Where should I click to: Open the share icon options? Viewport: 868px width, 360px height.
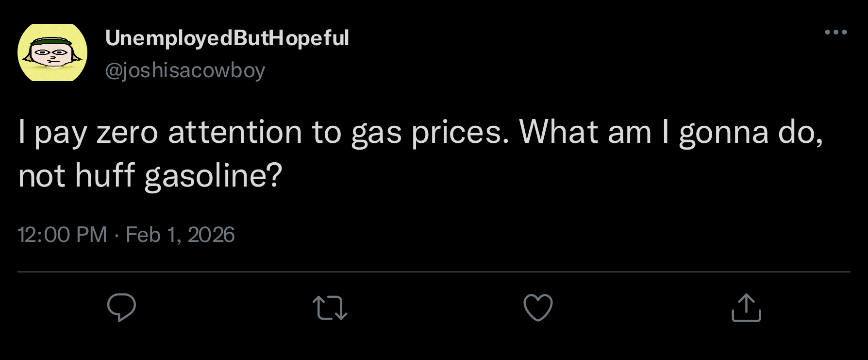click(746, 308)
